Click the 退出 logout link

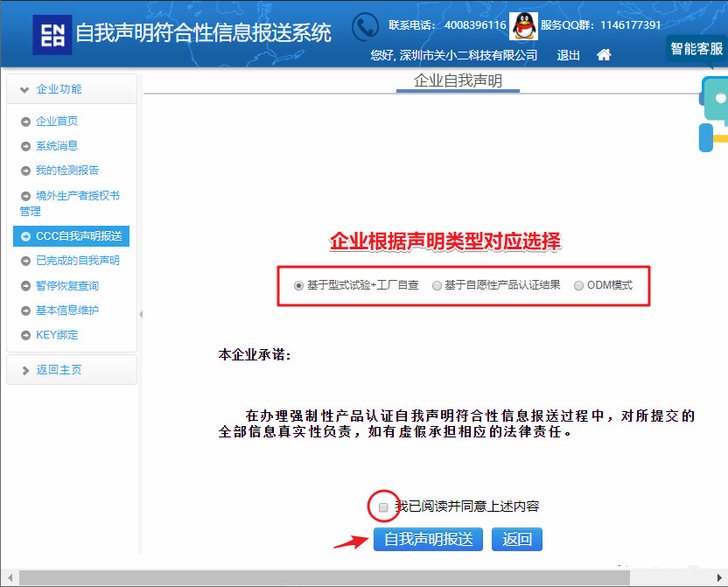coord(569,55)
